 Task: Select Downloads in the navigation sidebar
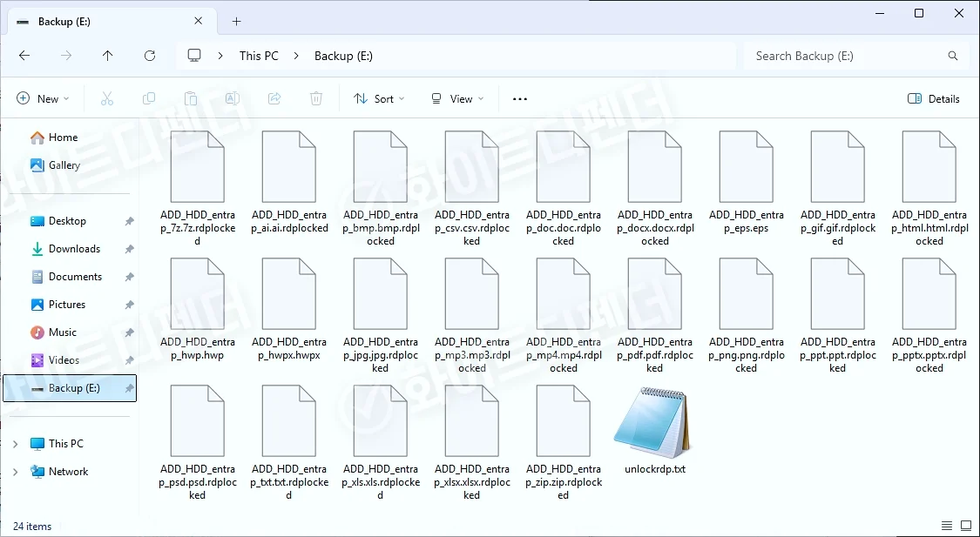74,249
